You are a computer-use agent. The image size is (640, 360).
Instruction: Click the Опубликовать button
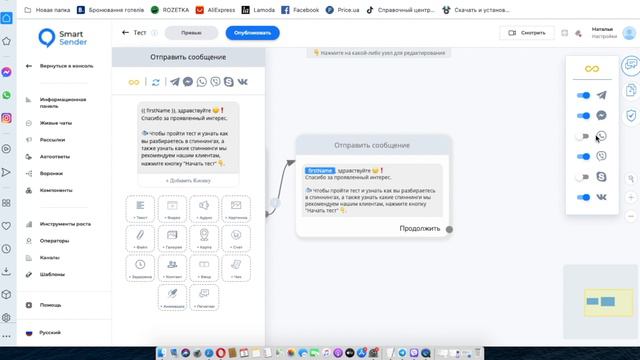(x=252, y=33)
